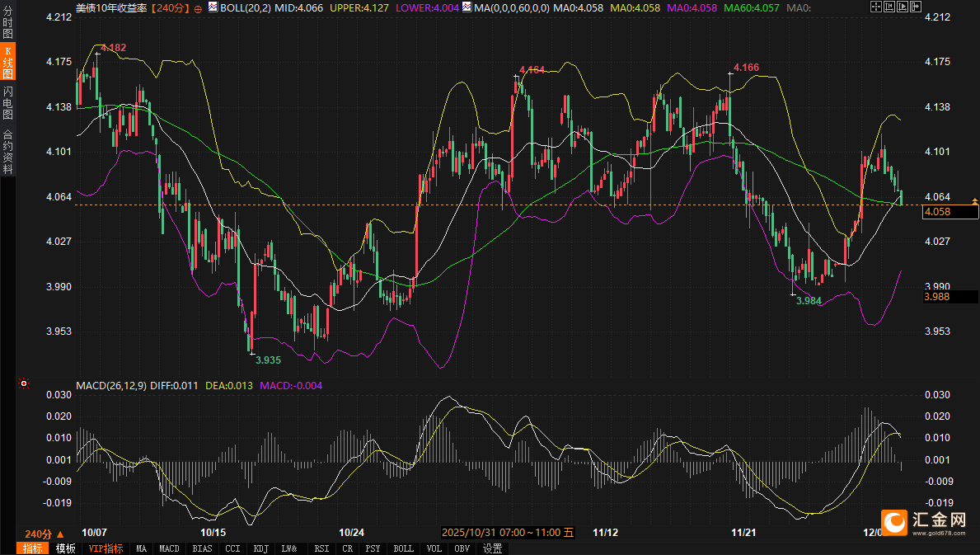Open the 【240分】 timeframe label in chart header
Screen dimensions: 980x555
pos(170,7)
